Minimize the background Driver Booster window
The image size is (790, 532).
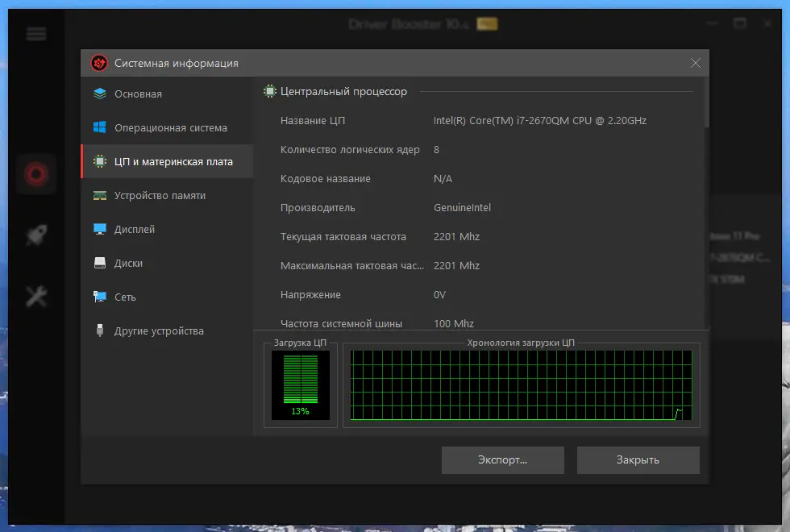712,23
